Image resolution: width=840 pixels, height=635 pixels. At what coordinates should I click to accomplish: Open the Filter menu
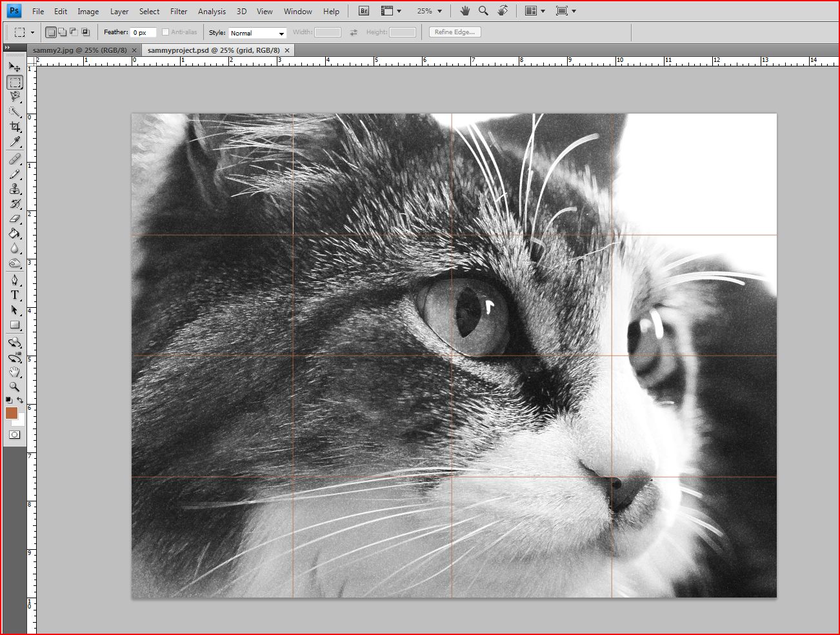click(179, 11)
